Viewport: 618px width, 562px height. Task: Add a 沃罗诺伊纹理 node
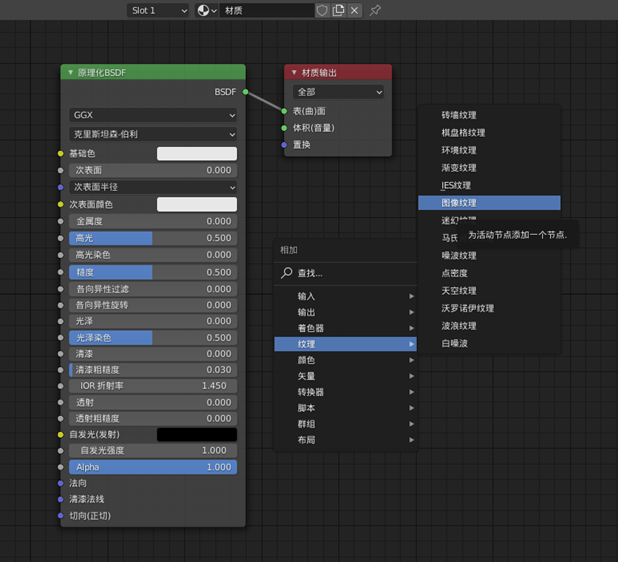(x=489, y=308)
